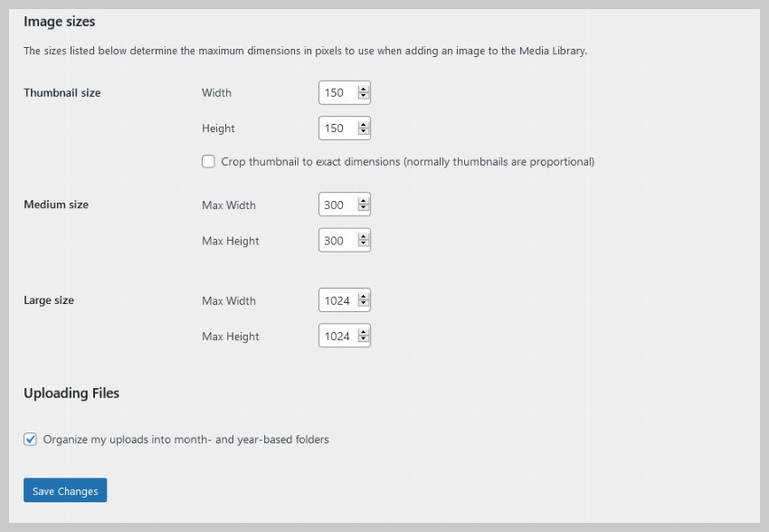Uncheck organize uploads into month-year folders
The image size is (769, 532).
(31, 440)
